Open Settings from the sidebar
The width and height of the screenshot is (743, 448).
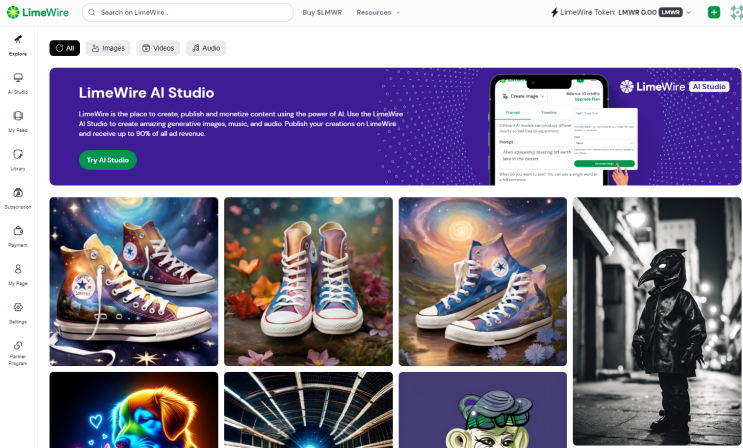pos(18,313)
